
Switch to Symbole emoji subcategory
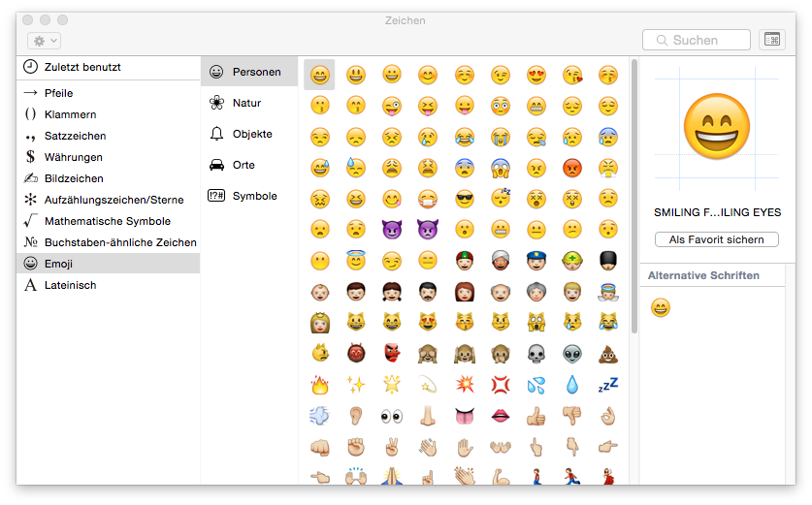249,196
